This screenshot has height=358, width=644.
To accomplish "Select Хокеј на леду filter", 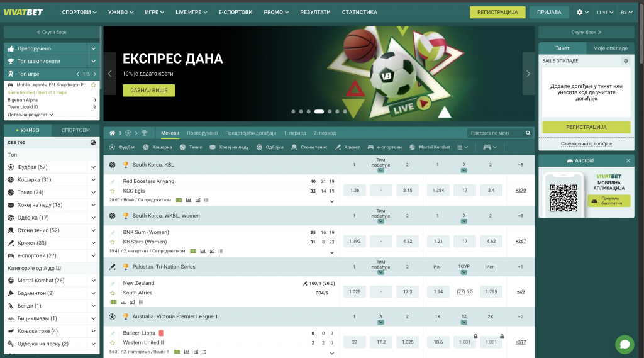I will tap(229, 147).
